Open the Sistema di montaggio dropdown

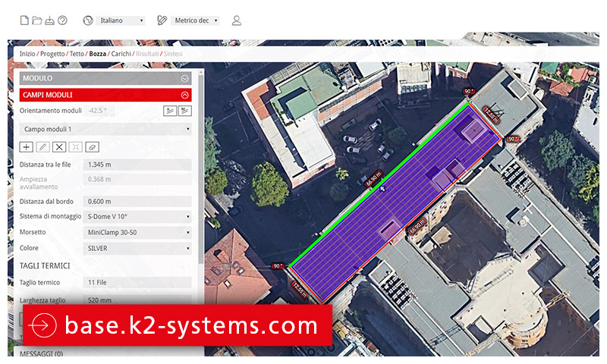(x=137, y=217)
